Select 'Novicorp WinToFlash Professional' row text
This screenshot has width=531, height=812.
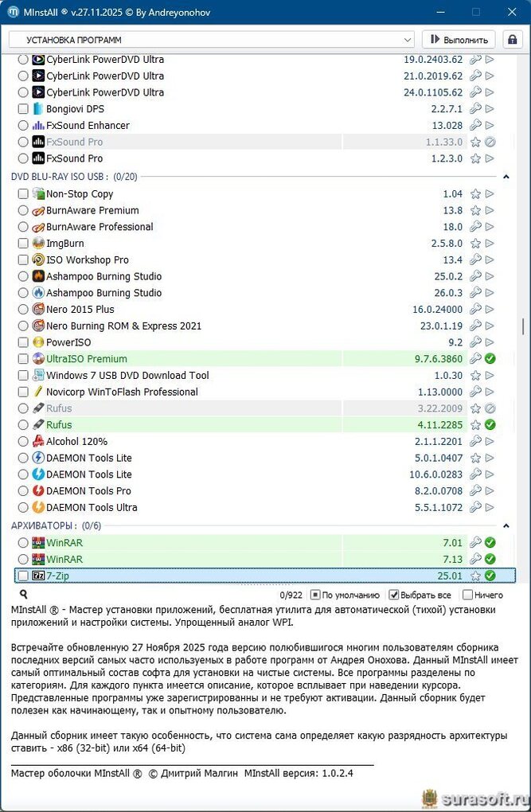(123, 392)
